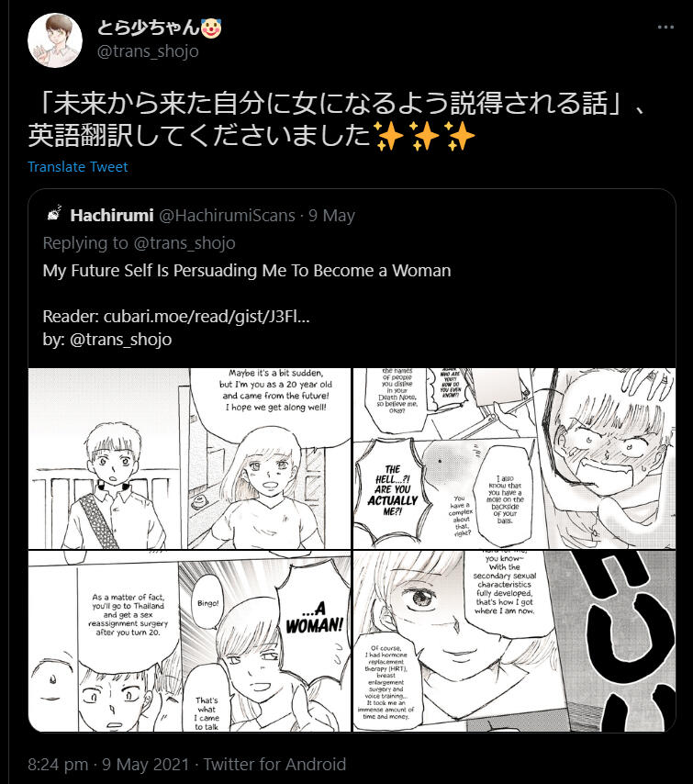Open the Hachirumi display name
Image resolution: width=693 pixels, height=784 pixels.
111,216
